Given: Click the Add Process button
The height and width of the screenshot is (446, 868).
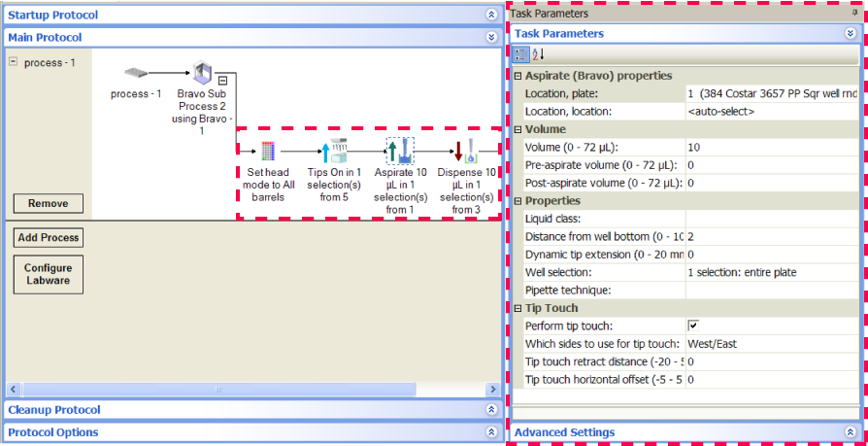Looking at the screenshot, I should coord(48,238).
